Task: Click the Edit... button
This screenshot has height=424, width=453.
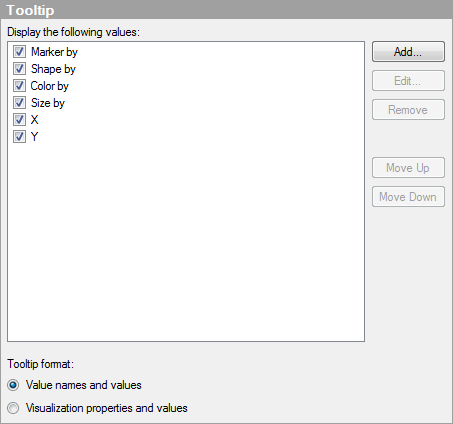Action: pos(408,81)
